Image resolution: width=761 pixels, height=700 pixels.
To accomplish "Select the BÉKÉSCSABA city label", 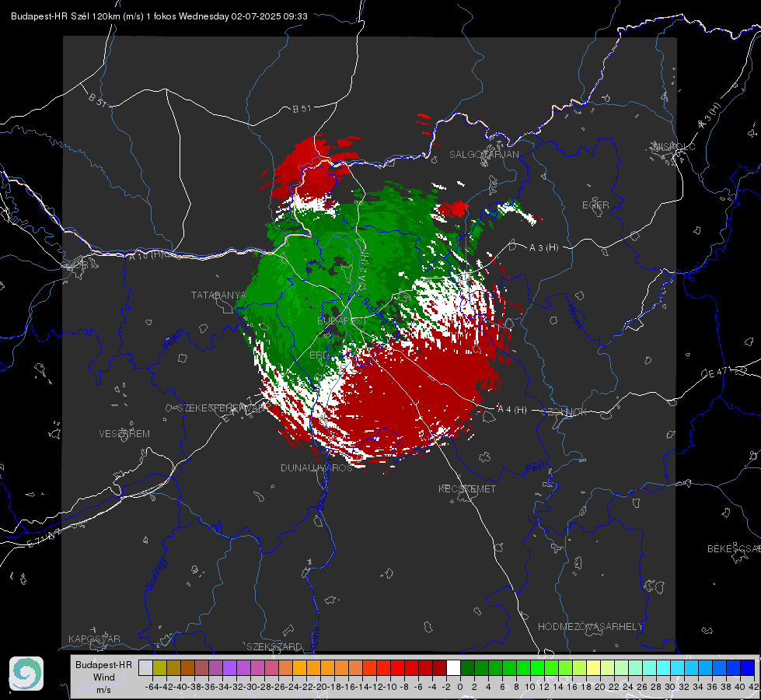I will point(734,548).
